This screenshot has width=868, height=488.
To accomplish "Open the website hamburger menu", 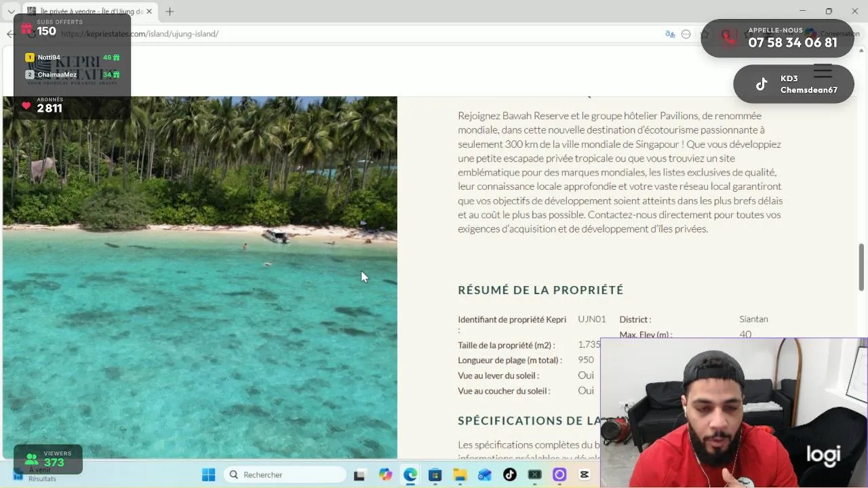I will pyautogui.click(x=823, y=71).
